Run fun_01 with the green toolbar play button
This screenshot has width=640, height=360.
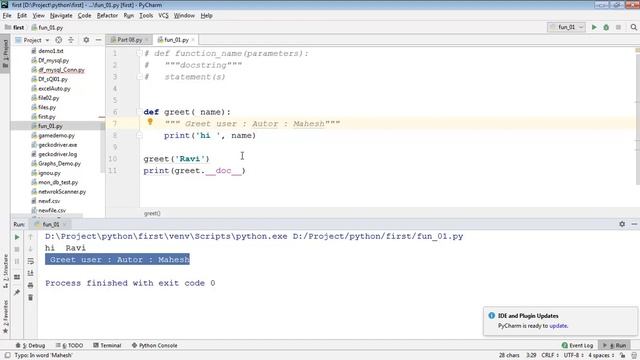tap(594, 27)
